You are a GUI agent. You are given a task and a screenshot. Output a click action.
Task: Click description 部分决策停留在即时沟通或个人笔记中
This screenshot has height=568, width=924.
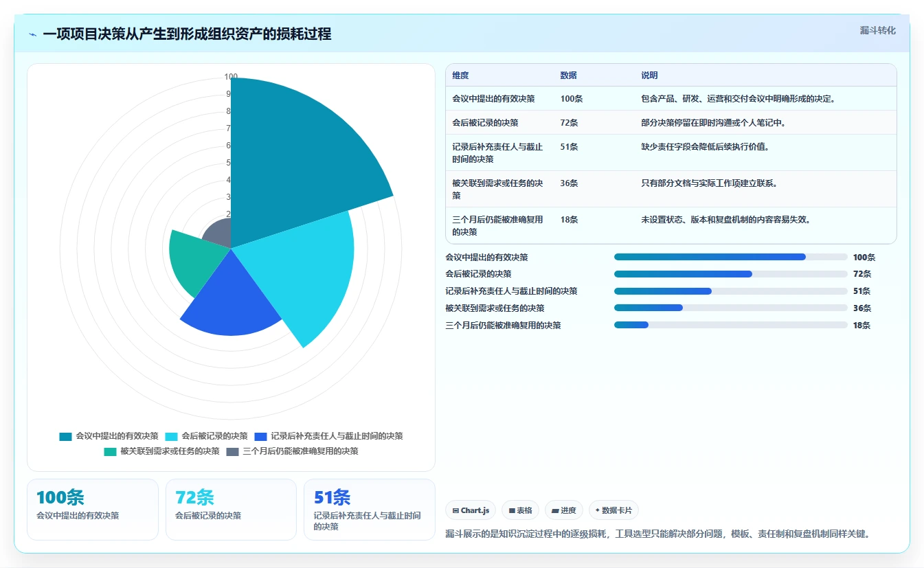713,123
